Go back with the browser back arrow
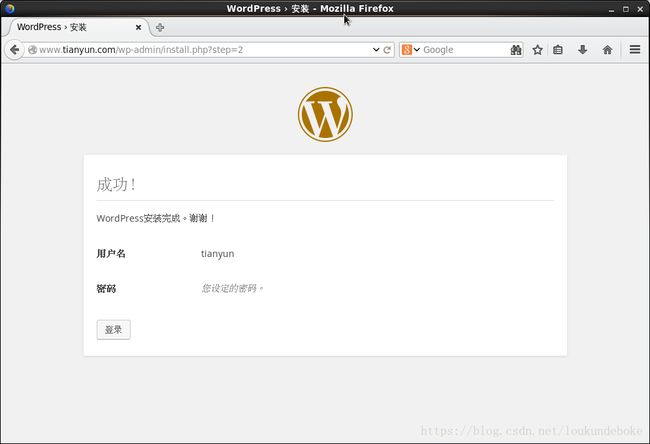This screenshot has height=444, width=650. [x=15, y=50]
